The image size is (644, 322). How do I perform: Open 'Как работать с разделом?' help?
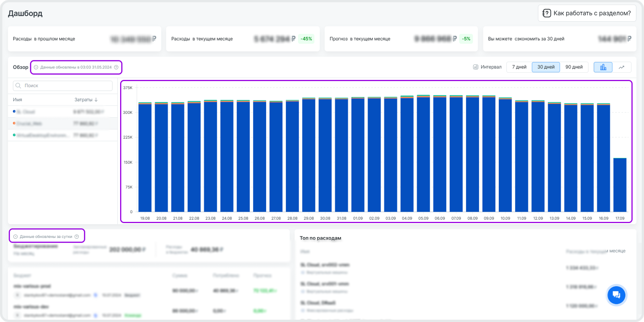[587, 13]
